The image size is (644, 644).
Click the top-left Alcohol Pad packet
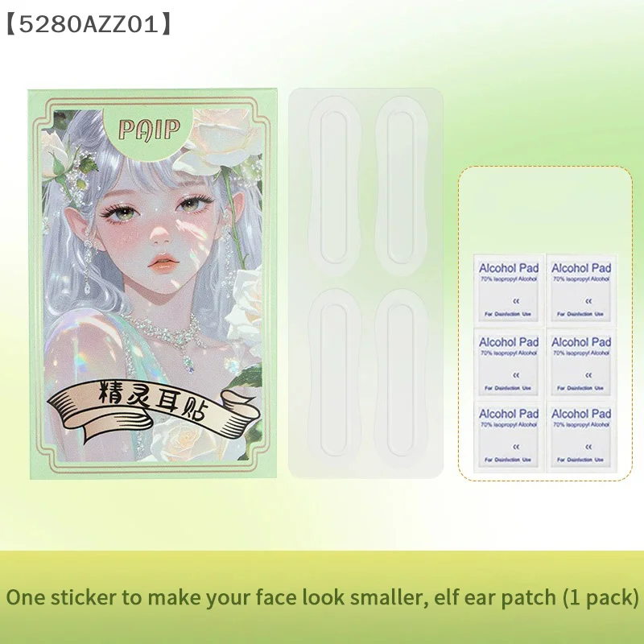tap(509, 291)
